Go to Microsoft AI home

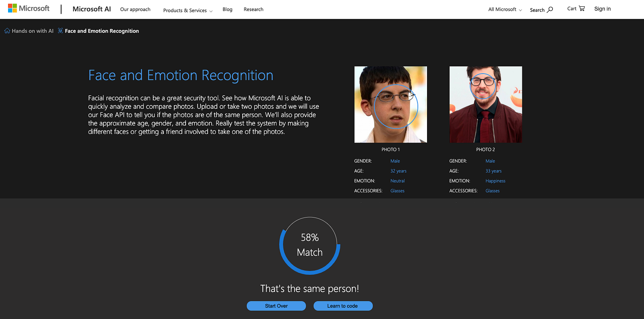[x=92, y=9]
